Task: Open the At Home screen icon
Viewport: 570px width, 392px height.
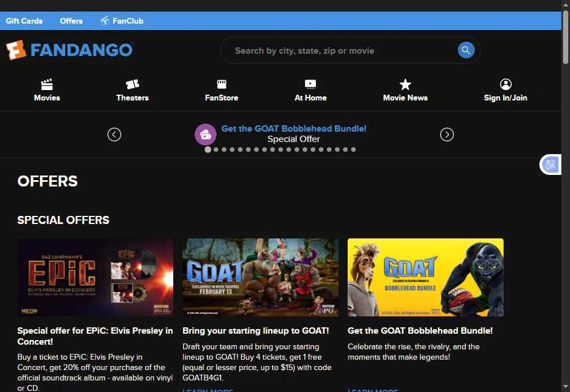Action: pos(311,84)
